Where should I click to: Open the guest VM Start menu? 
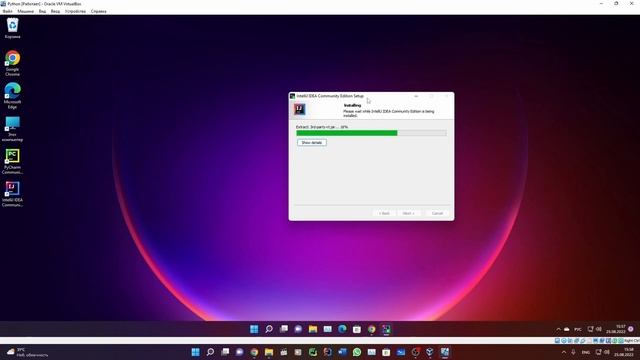tap(254, 329)
